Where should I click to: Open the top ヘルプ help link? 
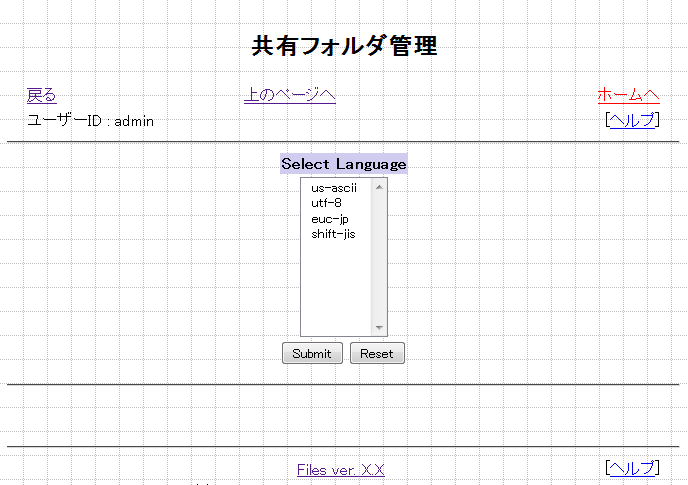pos(632,120)
